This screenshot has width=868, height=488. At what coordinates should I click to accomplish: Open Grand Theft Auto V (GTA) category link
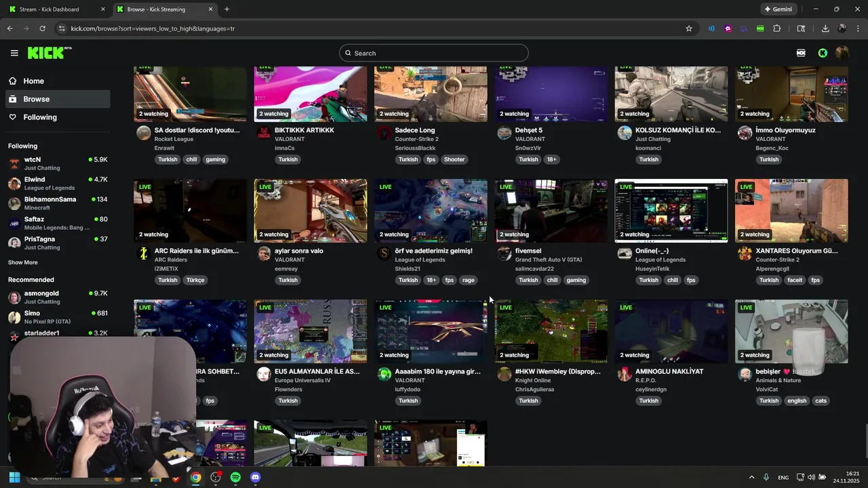tap(549, 260)
